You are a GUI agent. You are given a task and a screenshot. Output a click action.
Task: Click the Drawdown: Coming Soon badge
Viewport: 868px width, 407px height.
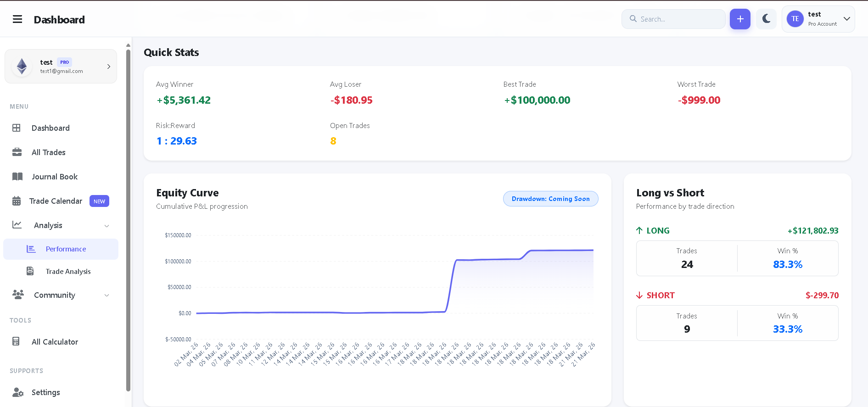pos(550,199)
